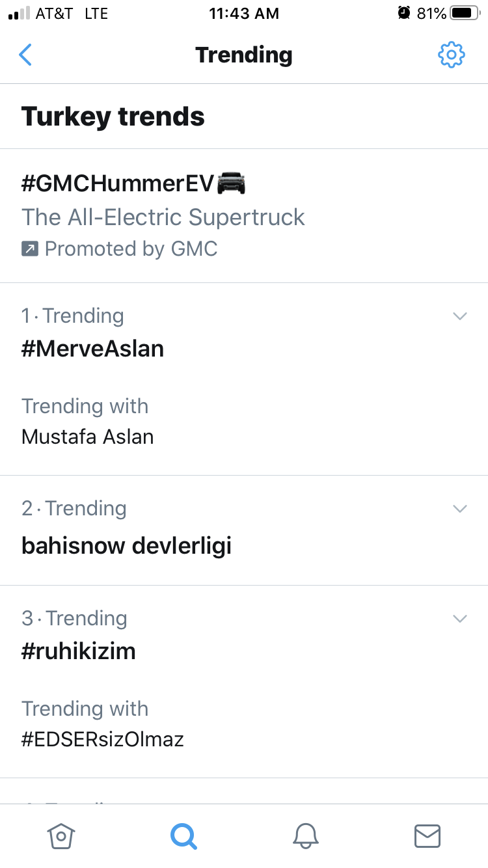Viewport: 488px width, 868px height.
Task: Tap the back arrow icon
Action: click(25, 55)
